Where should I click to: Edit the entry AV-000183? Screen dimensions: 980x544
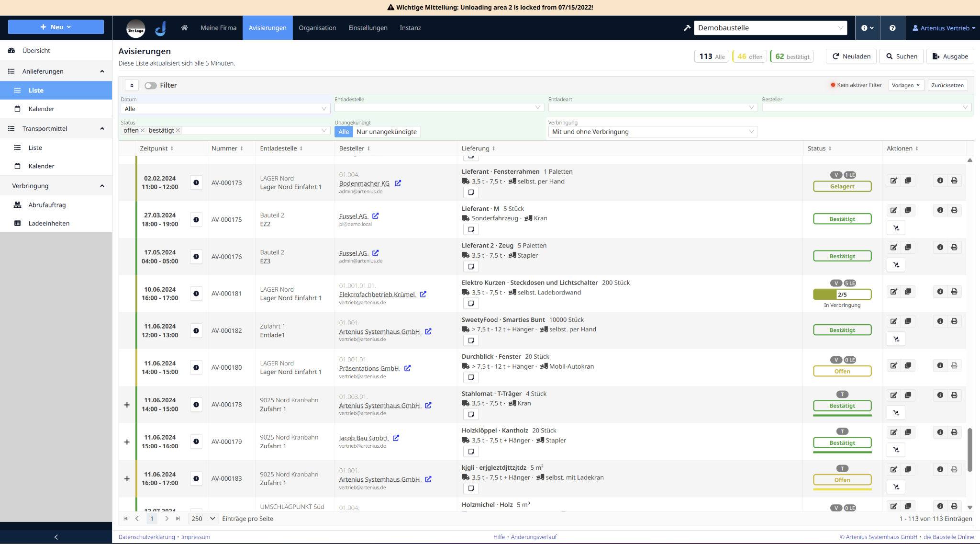tap(893, 469)
